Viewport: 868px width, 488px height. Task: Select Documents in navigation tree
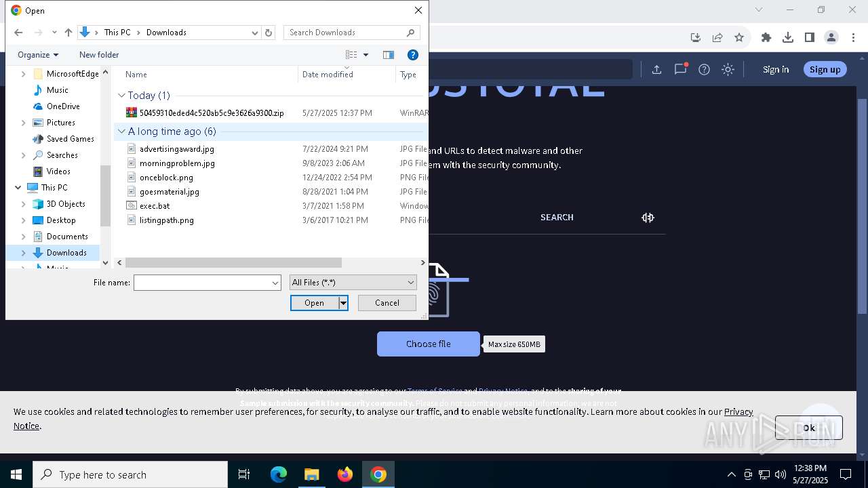click(67, 237)
